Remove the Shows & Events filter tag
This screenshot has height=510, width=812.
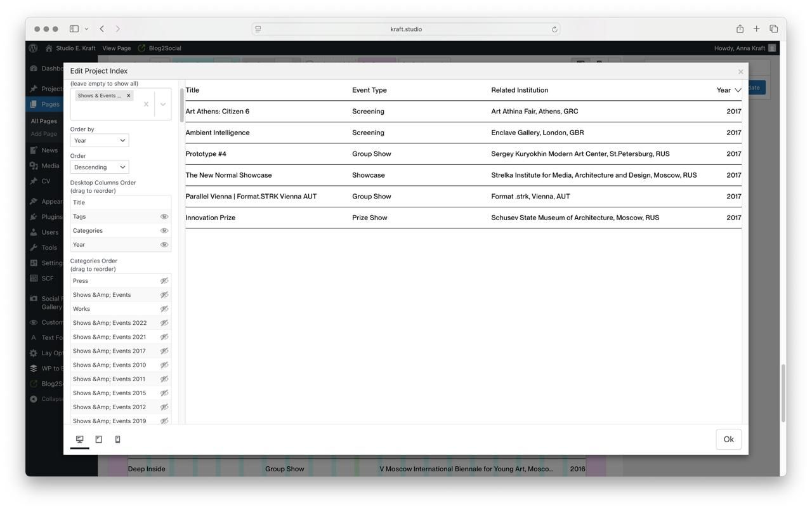128,96
